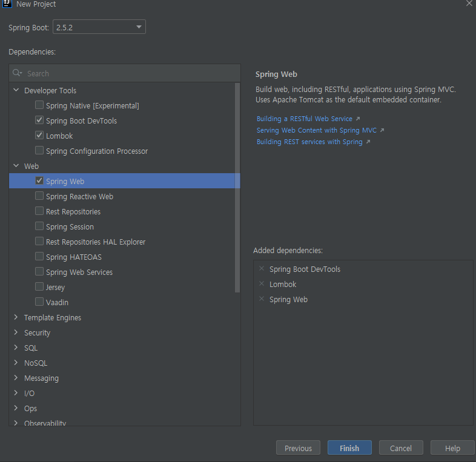Expand the Security group

pos(16,332)
